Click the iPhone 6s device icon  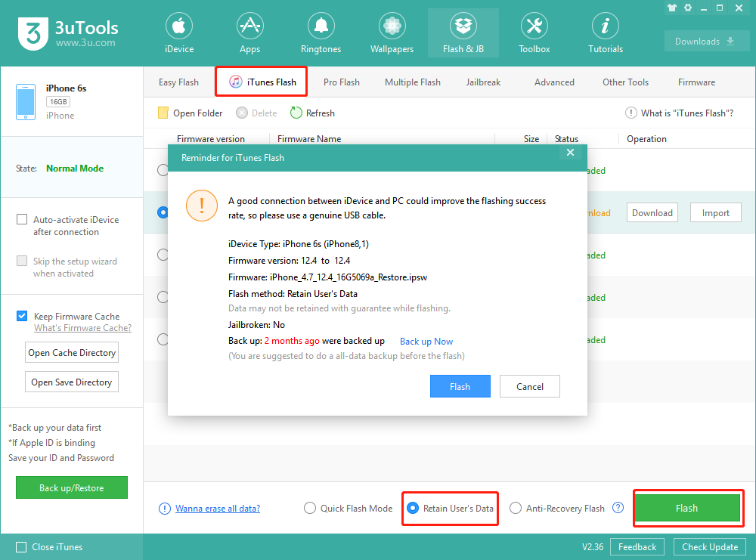coord(26,102)
